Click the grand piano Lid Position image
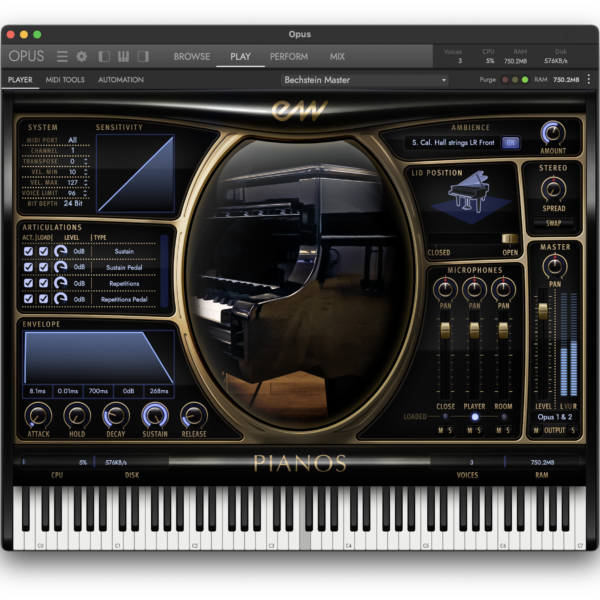Image resolution: width=600 pixels, height=600 pixels. point(471,196)
